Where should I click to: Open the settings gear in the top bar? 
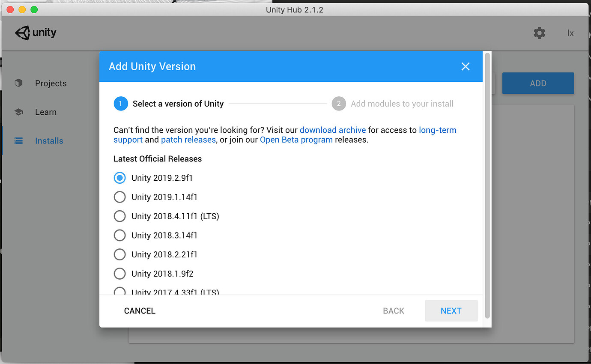[539, 33]
